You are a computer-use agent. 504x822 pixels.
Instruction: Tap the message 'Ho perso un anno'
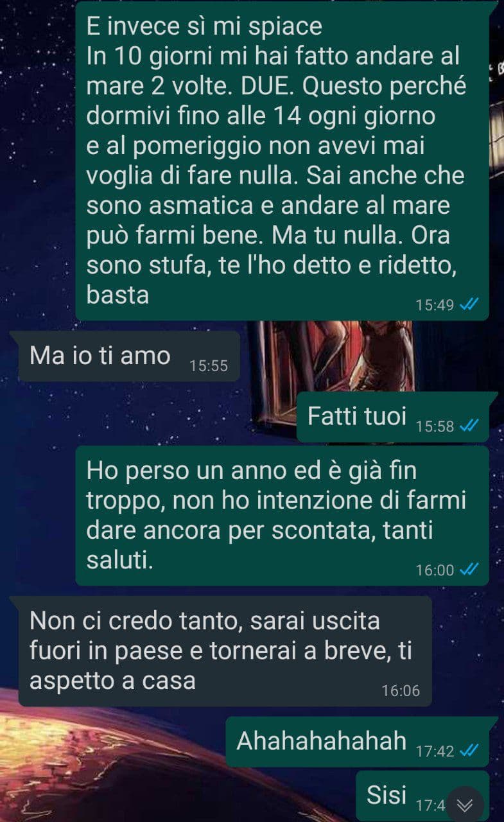(282, 516)
